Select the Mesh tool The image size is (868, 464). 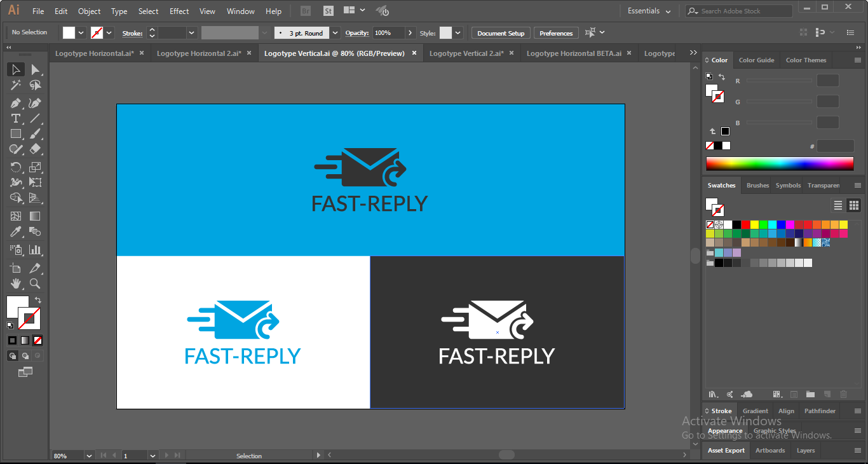pyautogui.click(x=16, y=216)
